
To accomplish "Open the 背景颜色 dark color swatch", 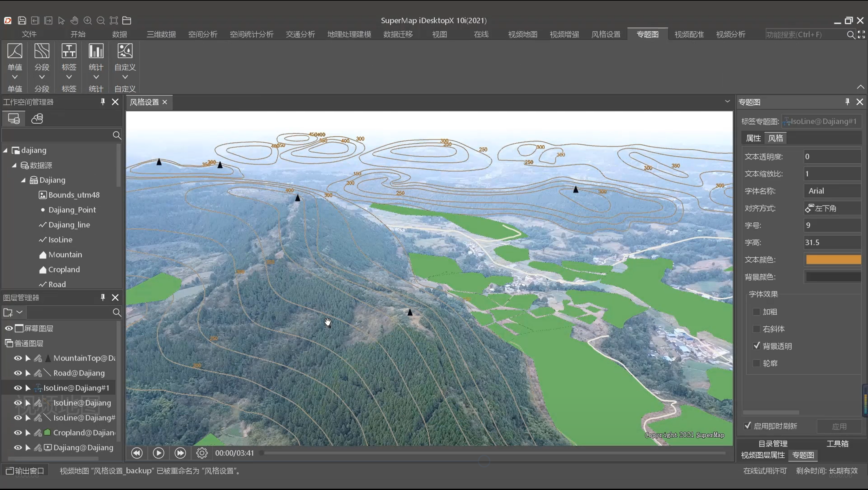I will point(833,277).
